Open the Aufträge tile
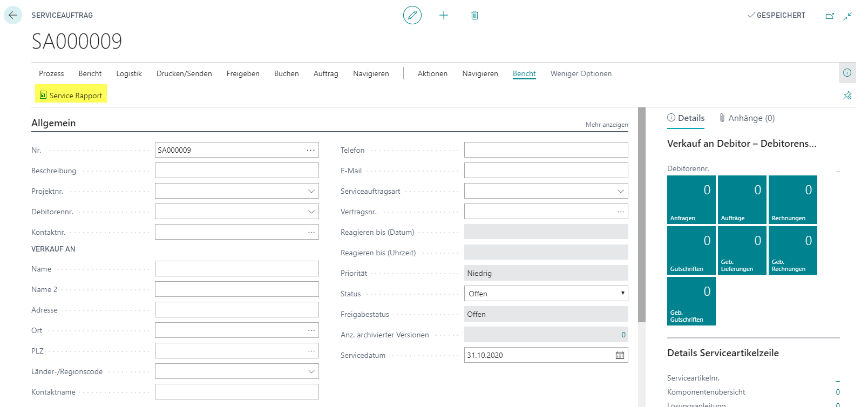Screen dimensions: 868x407 point(742,200)
